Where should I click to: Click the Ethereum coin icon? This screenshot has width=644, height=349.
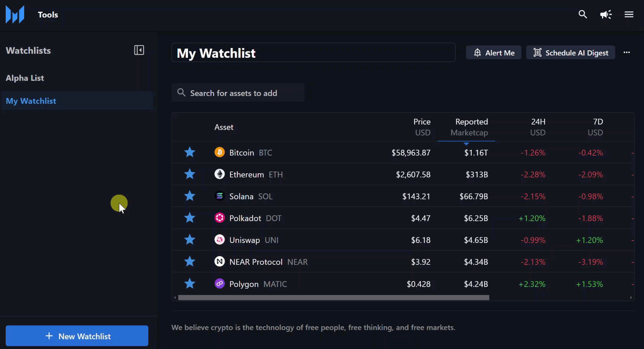219,174
